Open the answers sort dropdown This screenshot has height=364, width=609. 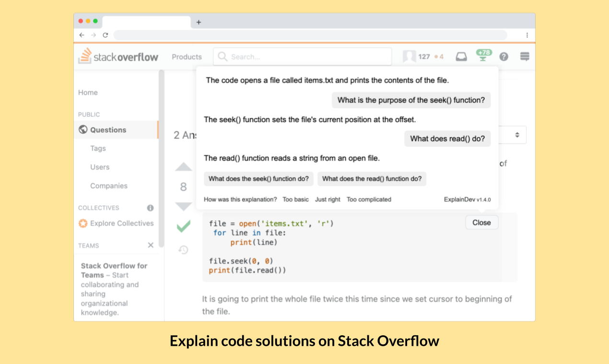tap(513, 135)
